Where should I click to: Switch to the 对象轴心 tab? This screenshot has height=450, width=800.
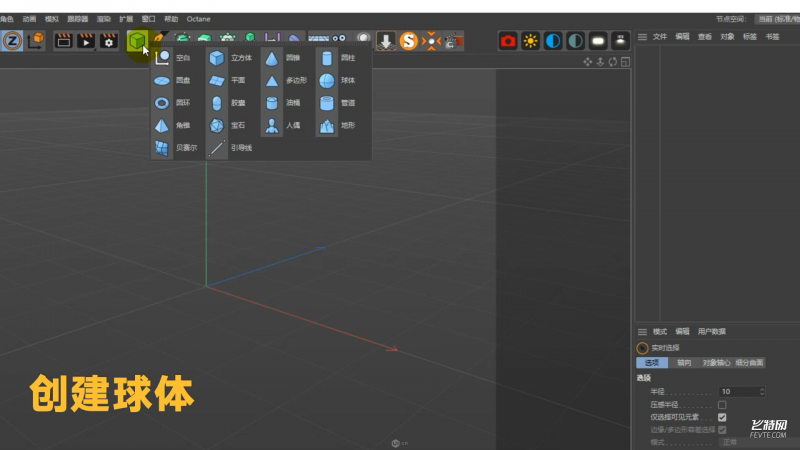(x=716, y=363)
